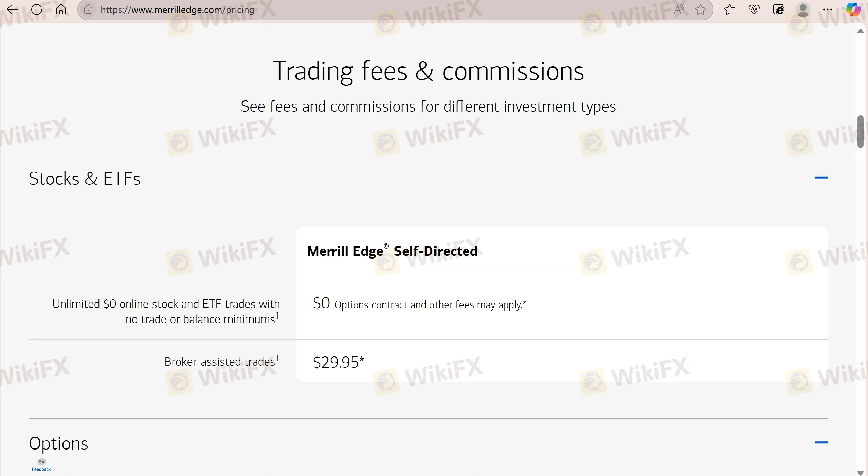This screenshot has width=868, height=476.
Task: Open the Copilot sidebar
Action: (x=853, y=10)
